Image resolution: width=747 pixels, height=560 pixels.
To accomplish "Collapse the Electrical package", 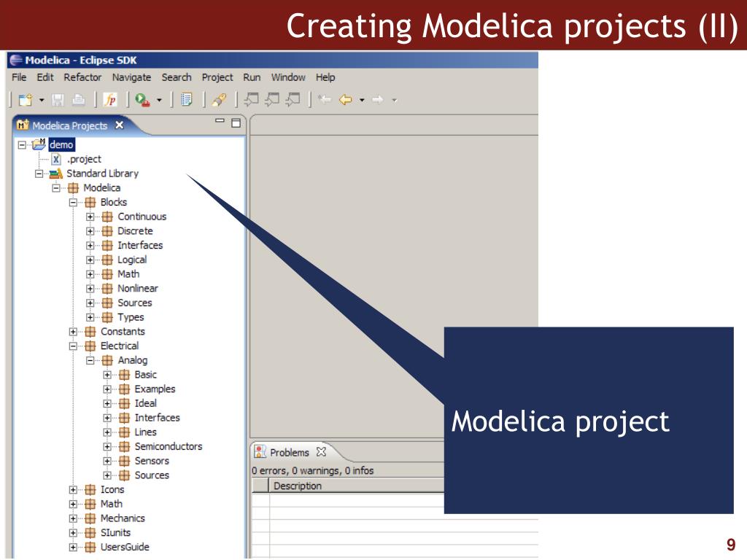I will tap(74, 346).
